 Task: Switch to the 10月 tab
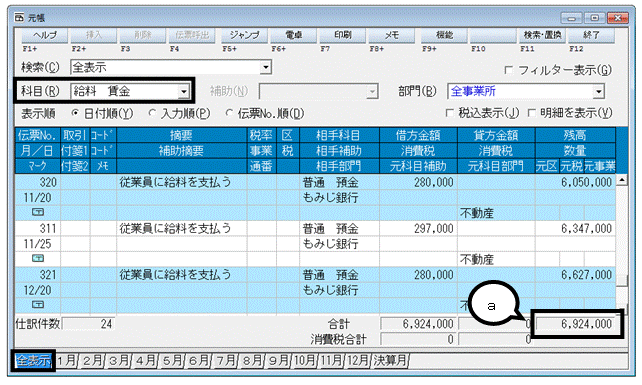305,361
